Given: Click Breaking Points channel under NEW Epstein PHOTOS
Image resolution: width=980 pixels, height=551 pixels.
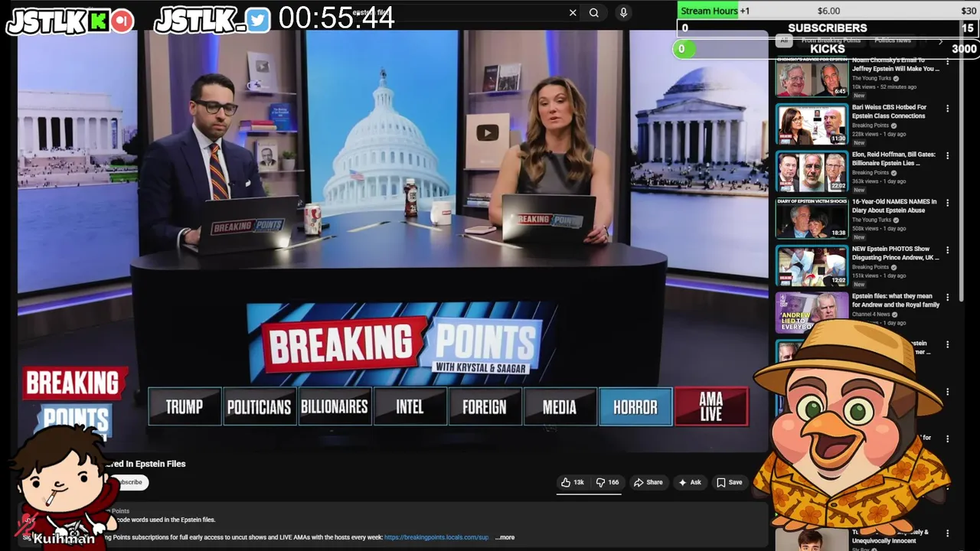Looking at the screenshot, I should click(x=871, y=267).
